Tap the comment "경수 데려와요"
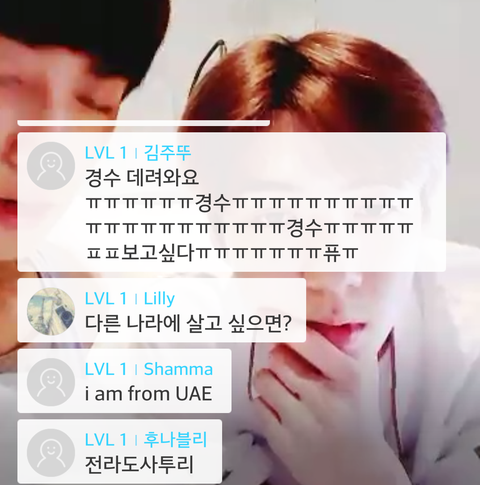The height and width of the screenshot is (485, 480). tap(142, 177)
